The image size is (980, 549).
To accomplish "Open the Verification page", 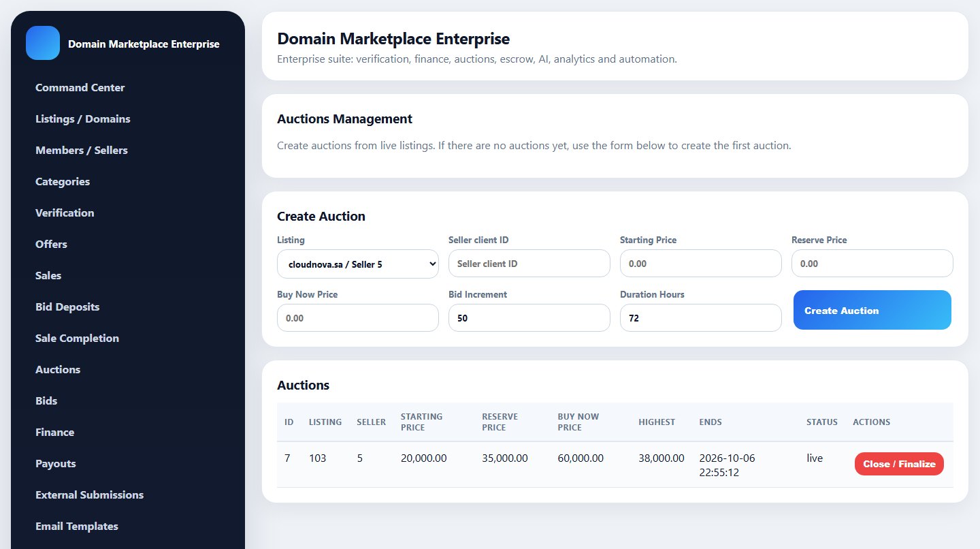I will pos(65,213).
